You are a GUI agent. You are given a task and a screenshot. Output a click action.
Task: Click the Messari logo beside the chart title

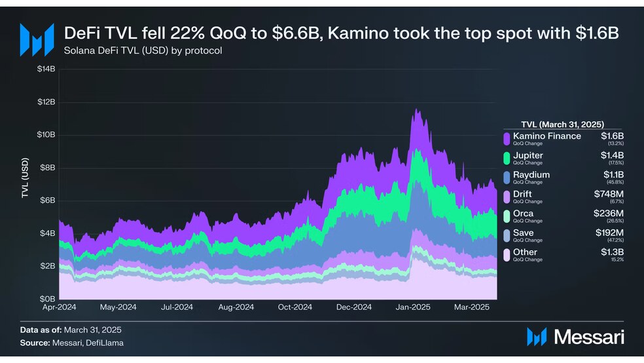(37, 40)
